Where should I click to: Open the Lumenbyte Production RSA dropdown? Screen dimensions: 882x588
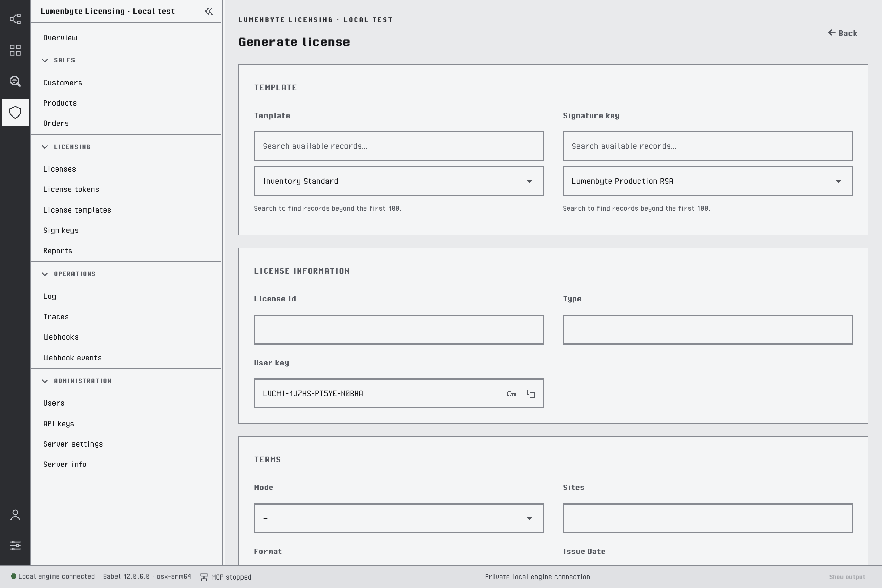(x=708, y=181)
